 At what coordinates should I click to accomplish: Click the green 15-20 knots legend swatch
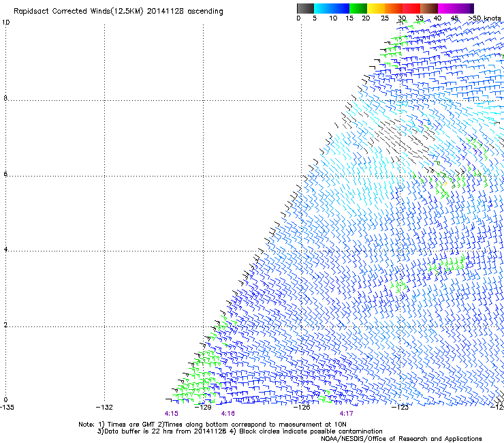point(358,8)
